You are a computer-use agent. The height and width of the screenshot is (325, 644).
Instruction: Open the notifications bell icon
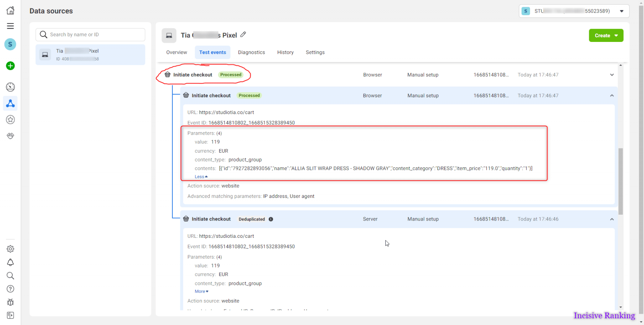pyautogui.click(x=10, y=263)
